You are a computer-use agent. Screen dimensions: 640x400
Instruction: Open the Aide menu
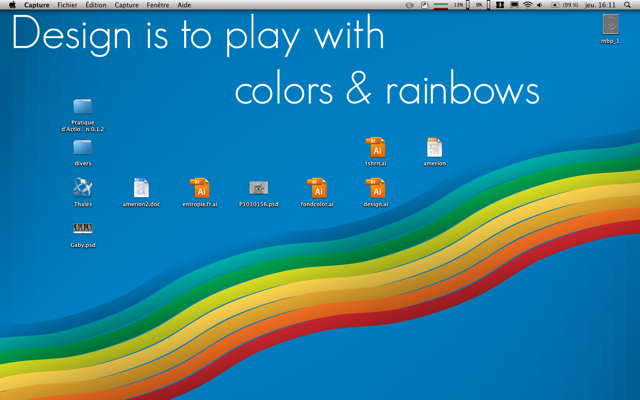point(184,5)
